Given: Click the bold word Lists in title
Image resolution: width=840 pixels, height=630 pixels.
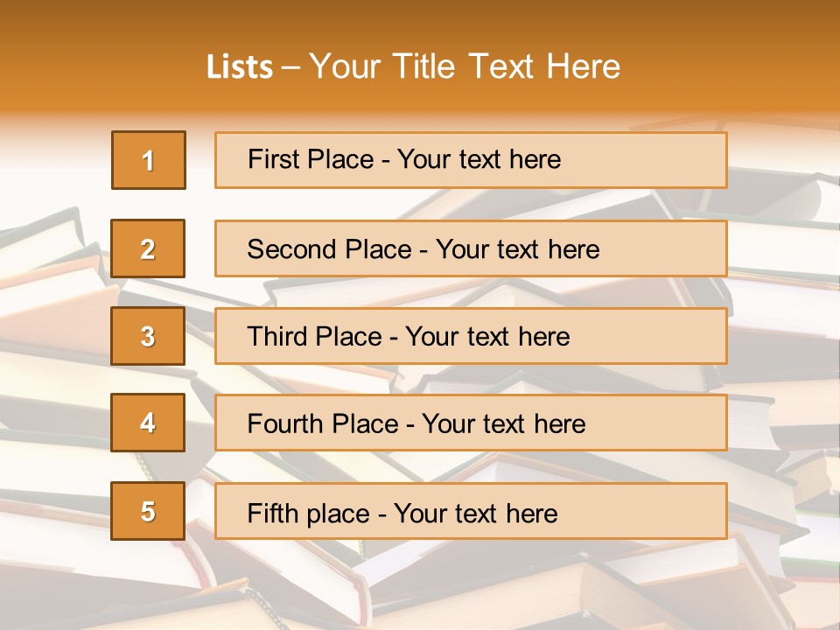Looking at the screenshot, I should [240, 67].
